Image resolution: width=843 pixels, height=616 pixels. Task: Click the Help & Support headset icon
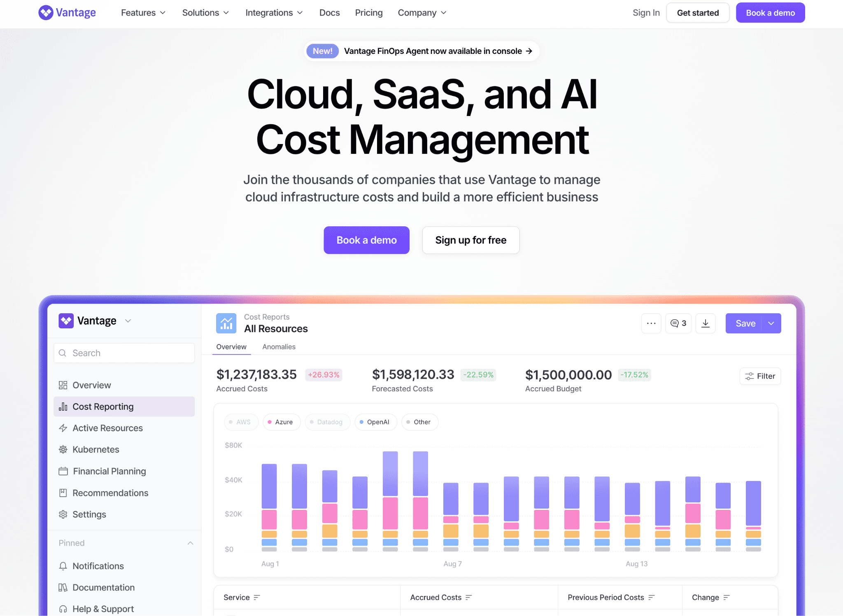click(x=63, y=609)
